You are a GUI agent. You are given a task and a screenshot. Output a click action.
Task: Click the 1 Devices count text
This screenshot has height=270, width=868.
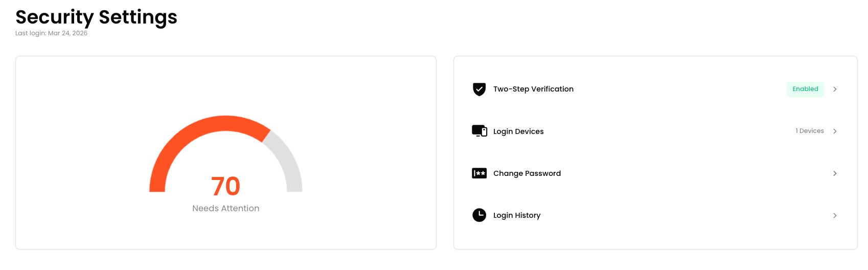point(810,131)
